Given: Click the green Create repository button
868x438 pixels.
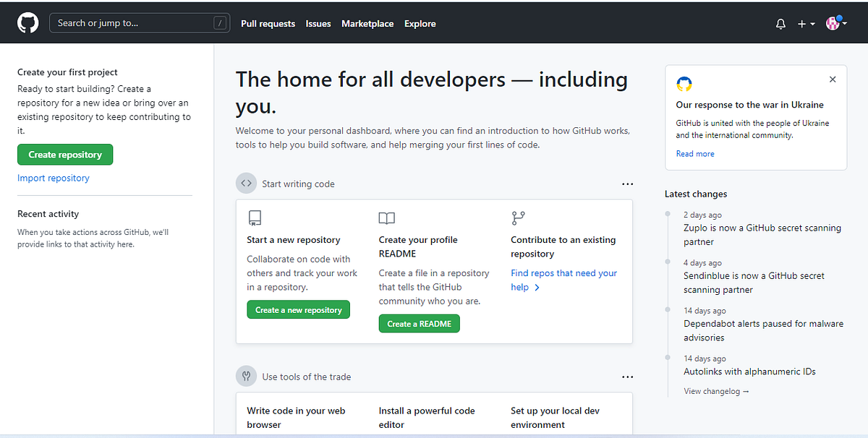Looking at the screenshot, I should tap(65, 155).
